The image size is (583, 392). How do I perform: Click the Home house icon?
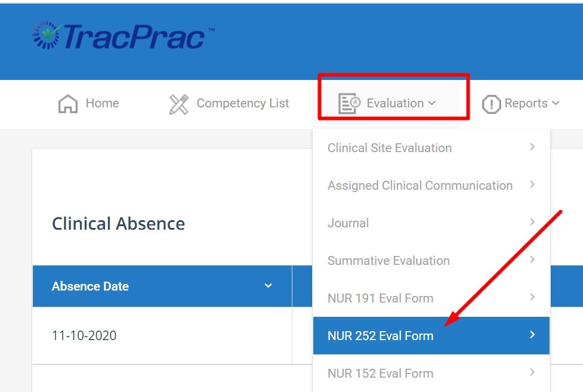click(68, 104)
